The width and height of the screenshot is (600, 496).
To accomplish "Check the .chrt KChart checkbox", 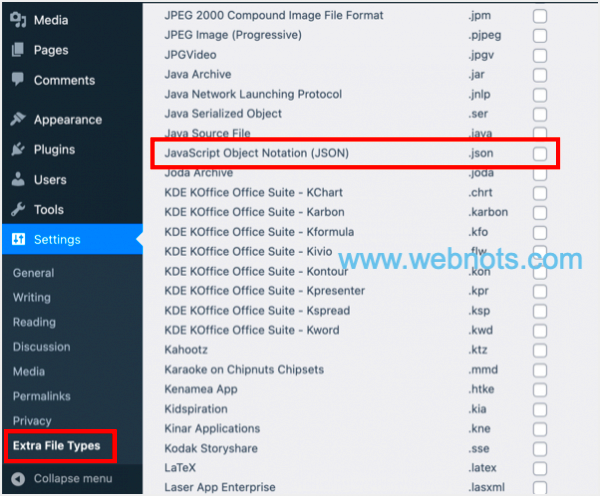I will [x=540, y=193].
